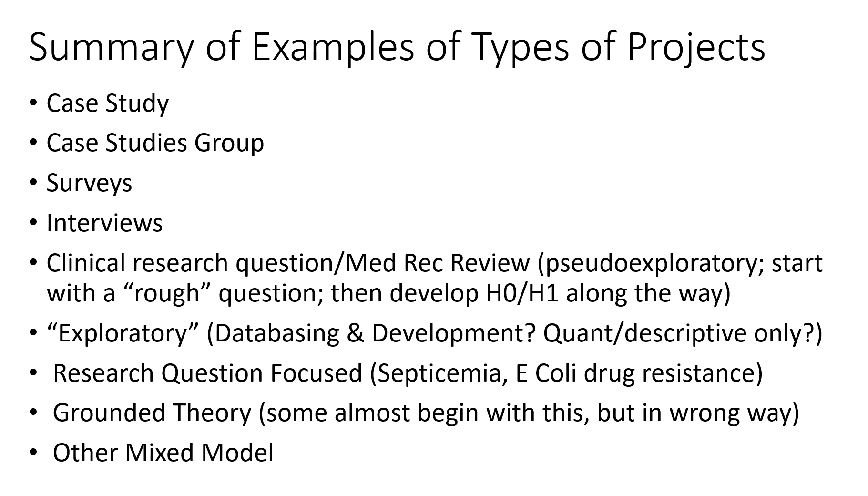The image size is (868, 496).
Task: Click the "Case Study" bullet text
Action: 108,103
